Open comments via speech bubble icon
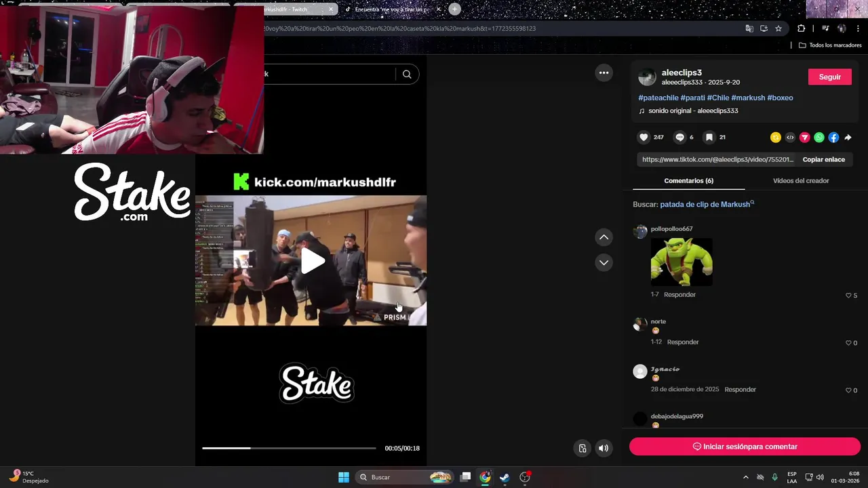The width and height of the screenshot is (868, 488). coord(679,137)
